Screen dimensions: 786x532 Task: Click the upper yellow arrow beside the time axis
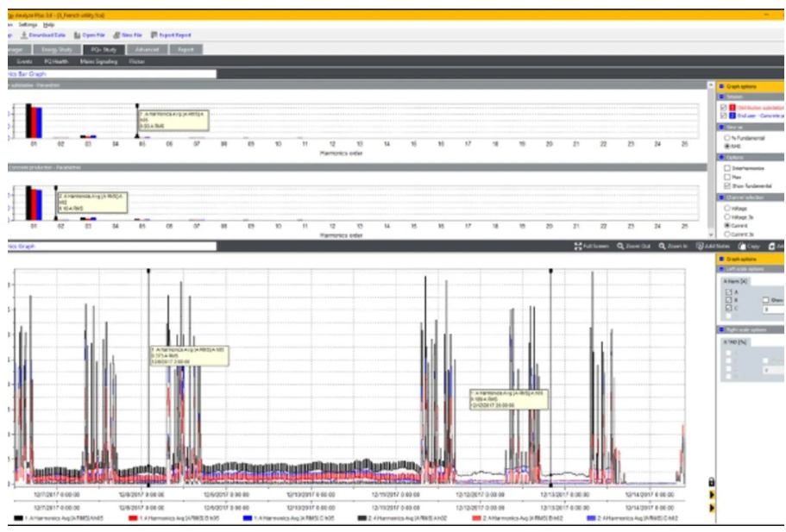coord(712,496)
